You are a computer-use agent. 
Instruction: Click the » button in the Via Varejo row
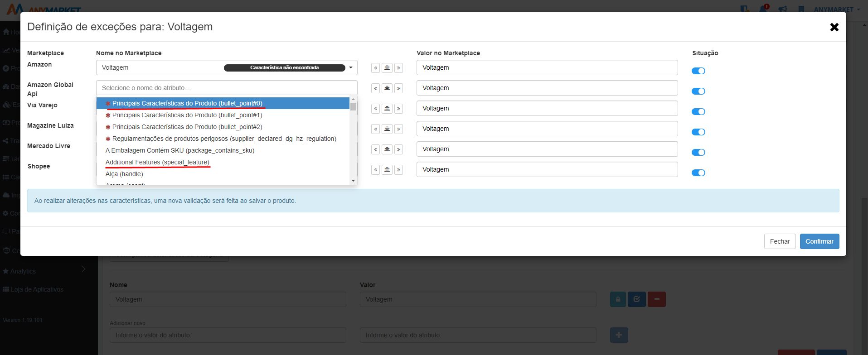(x=398, y=109)
